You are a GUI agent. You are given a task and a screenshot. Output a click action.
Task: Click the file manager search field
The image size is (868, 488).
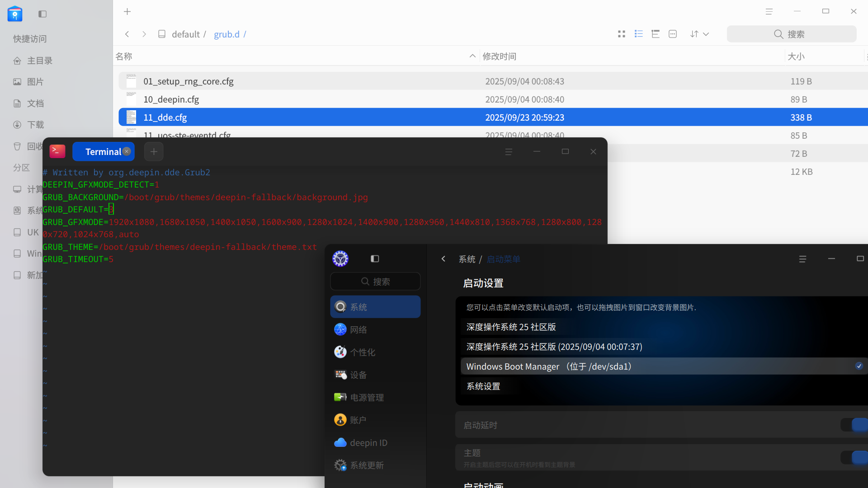[x=792, y=34]
